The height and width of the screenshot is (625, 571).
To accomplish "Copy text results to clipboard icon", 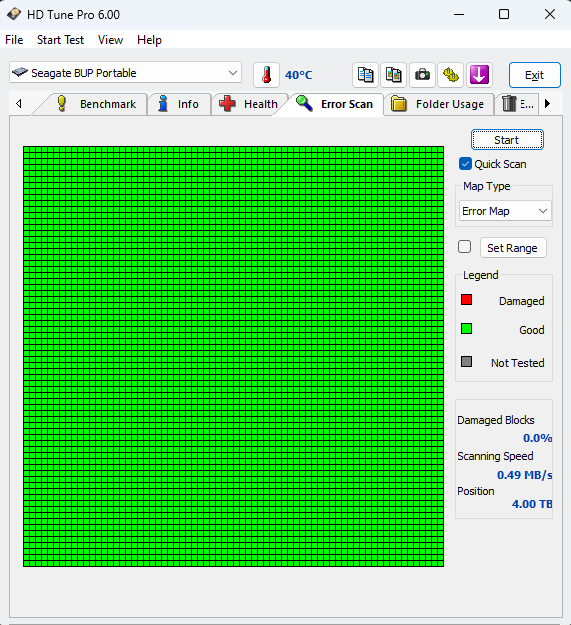I will [x=365, y=75].
